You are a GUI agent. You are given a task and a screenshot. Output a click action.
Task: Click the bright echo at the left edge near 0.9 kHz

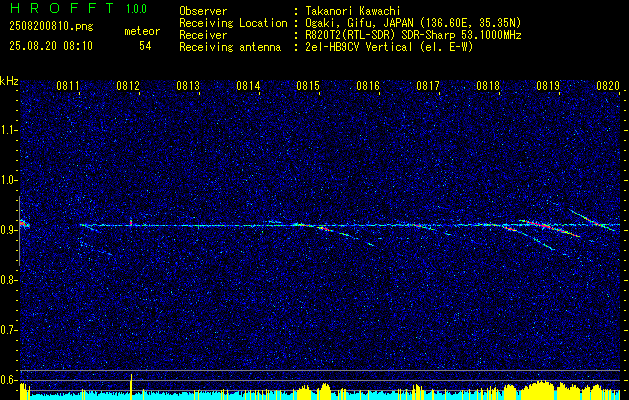point(24,224)
